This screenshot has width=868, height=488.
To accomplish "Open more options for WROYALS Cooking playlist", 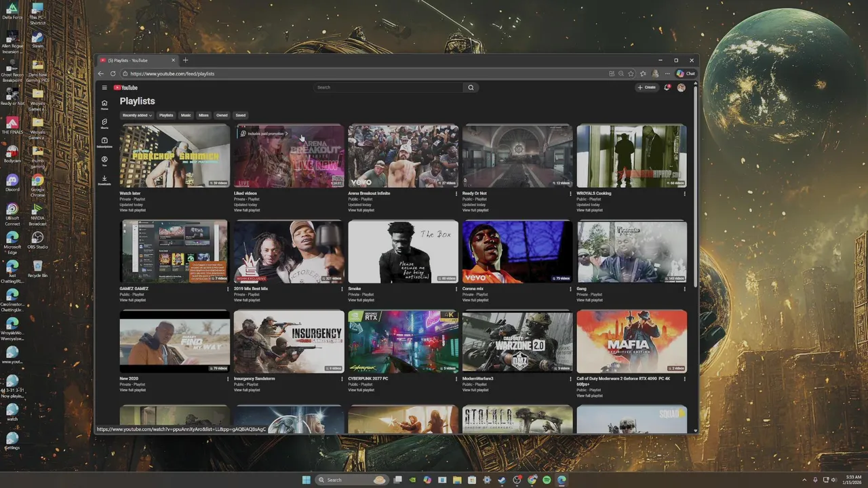I will point(684,193).
